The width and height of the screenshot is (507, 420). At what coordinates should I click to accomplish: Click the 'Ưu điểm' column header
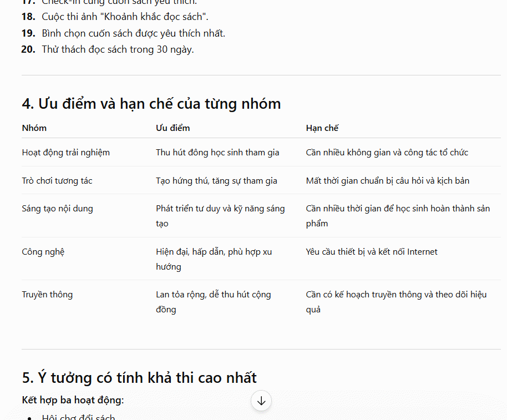point(173,128)
